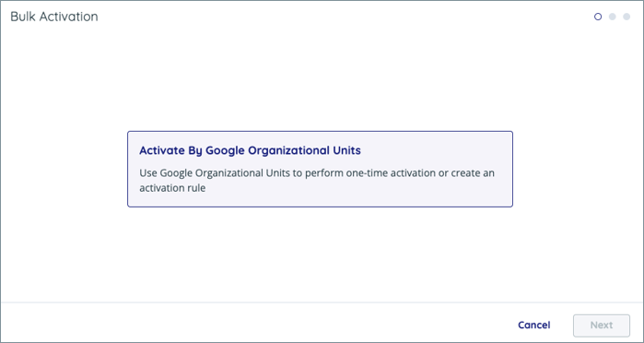Viewport: 644px width, 343px height.
Task: Click the first step indicator dot
Action: tap(598, 17)
